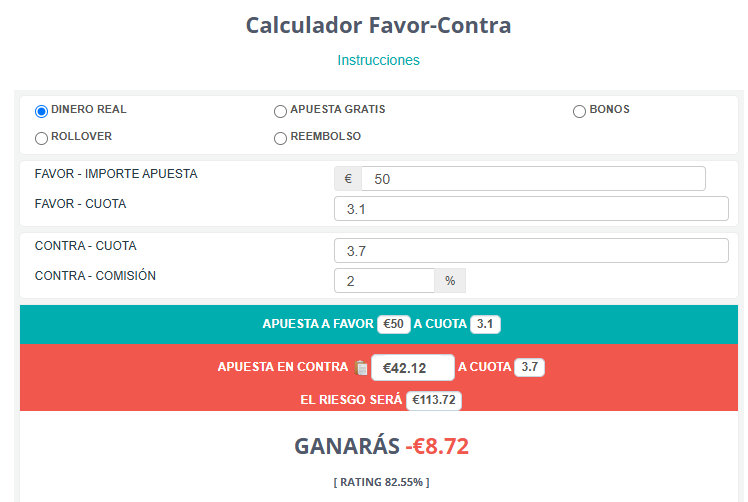
Task: Click the 3.7 lay odds badge
Action: point(530,367)
